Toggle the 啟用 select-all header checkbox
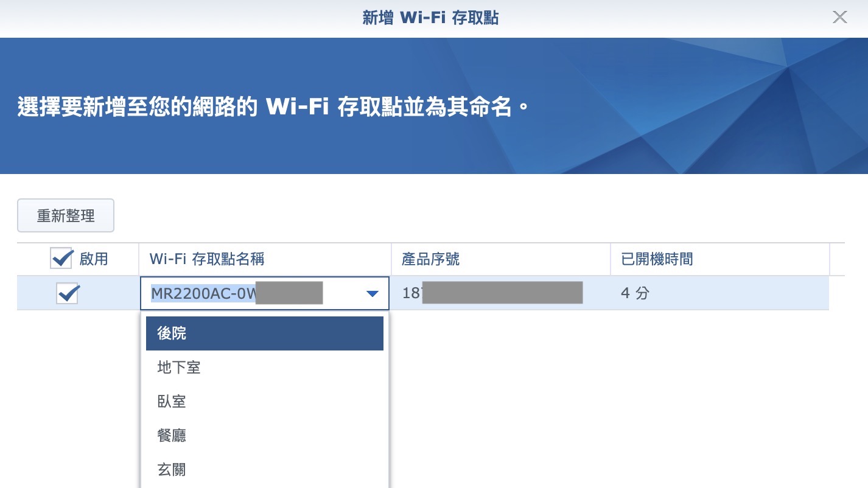 point(61,259)
